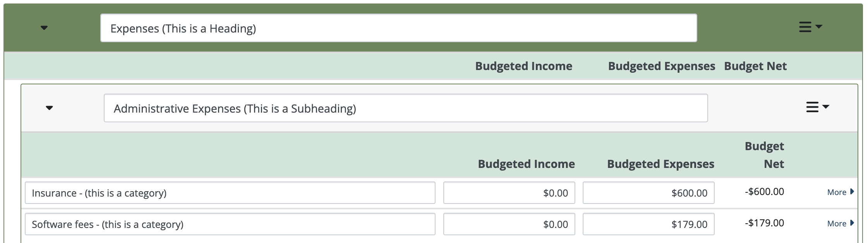Click Budgeted Expenses header under Expenses heading

coord(661,66)
